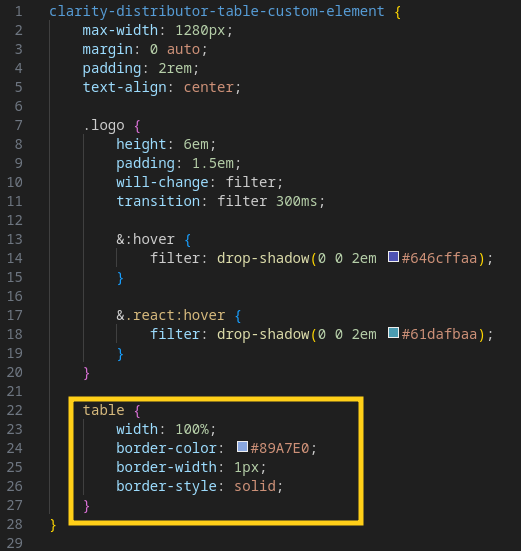Click the closing brace on line 19
This screenshot has width=521, height=551.
(x=120, y=354)
